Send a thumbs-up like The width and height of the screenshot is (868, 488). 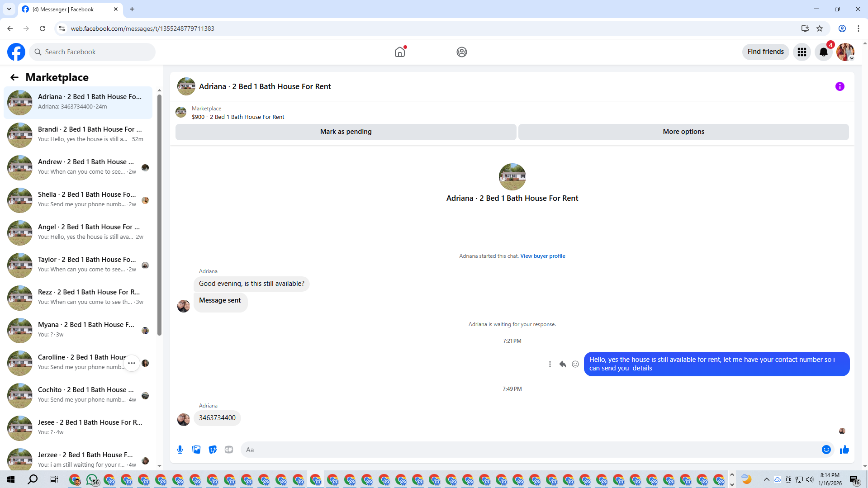[844, 450]
